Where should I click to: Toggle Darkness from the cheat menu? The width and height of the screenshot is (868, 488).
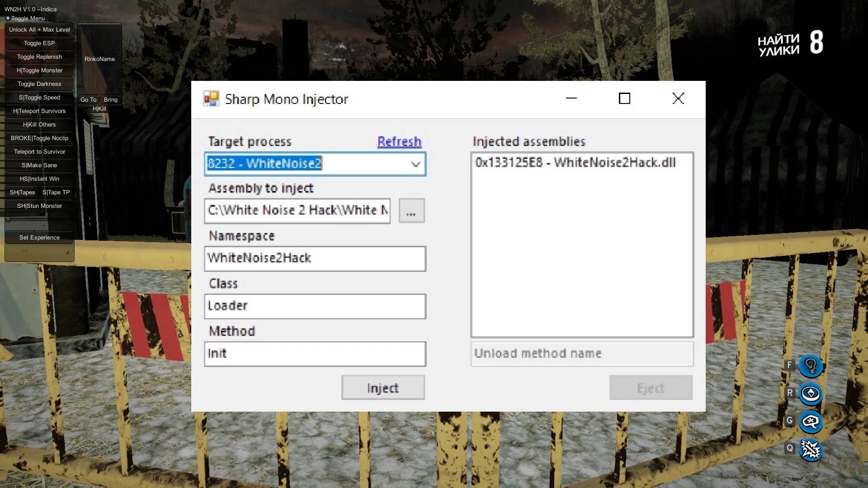coord(39,84)
